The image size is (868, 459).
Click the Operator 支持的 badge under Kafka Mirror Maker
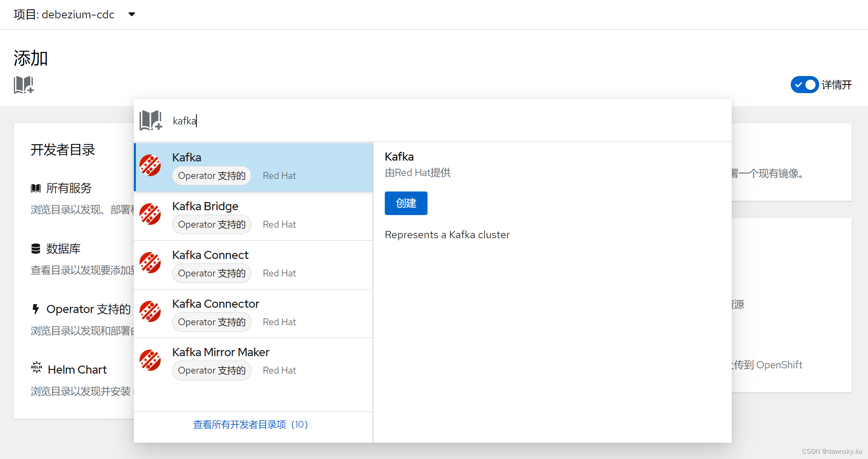pyautogui.click(x=212, y=370)
